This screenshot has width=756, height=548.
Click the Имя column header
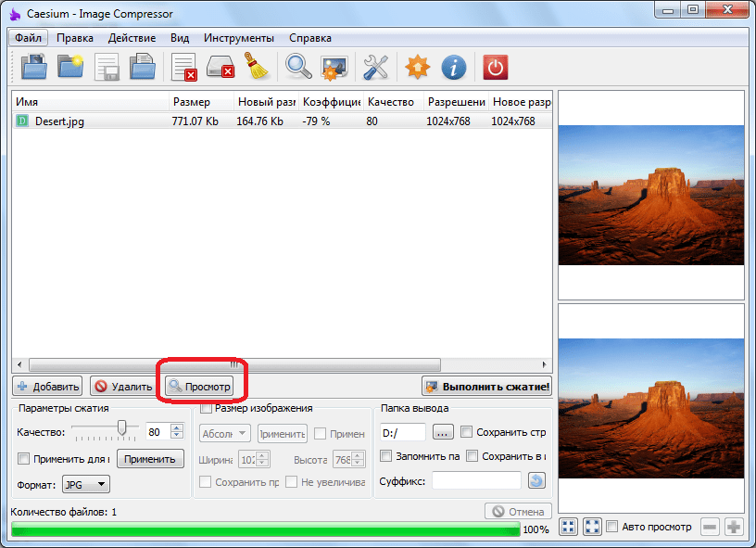[91, 102]
